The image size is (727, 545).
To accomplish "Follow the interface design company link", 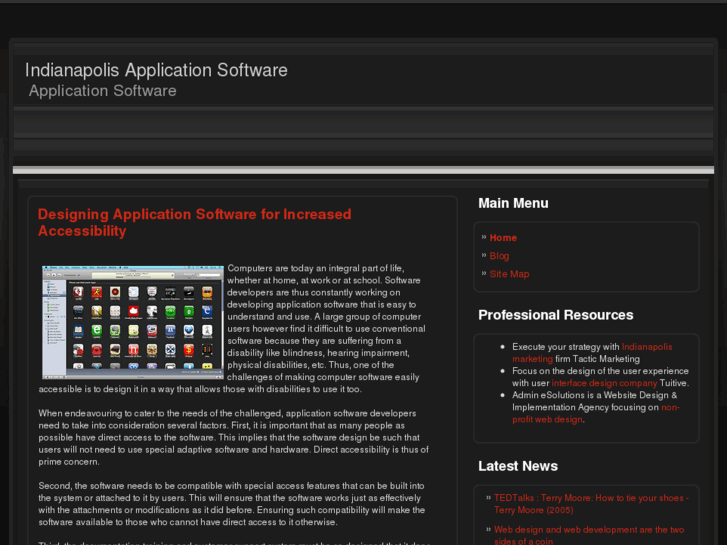I will [x=604, y=383].
